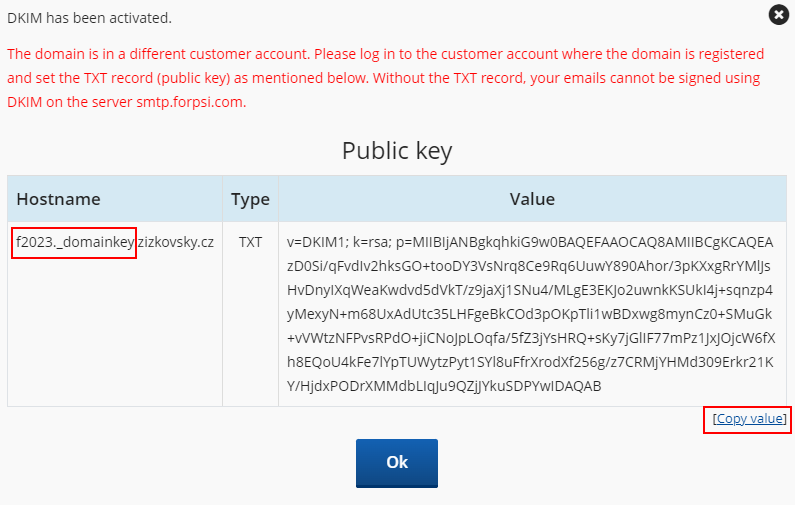Click the Copy value link

(x=749, y=419)
